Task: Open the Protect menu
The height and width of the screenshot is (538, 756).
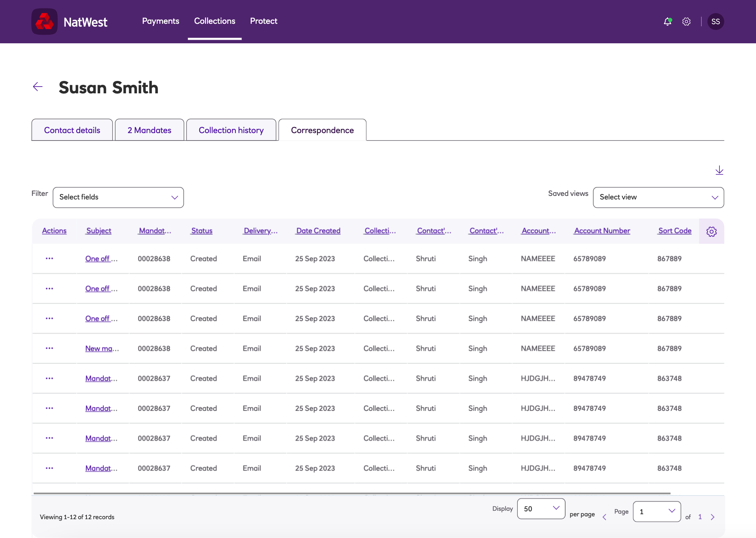Action: [x=263, y=21]
